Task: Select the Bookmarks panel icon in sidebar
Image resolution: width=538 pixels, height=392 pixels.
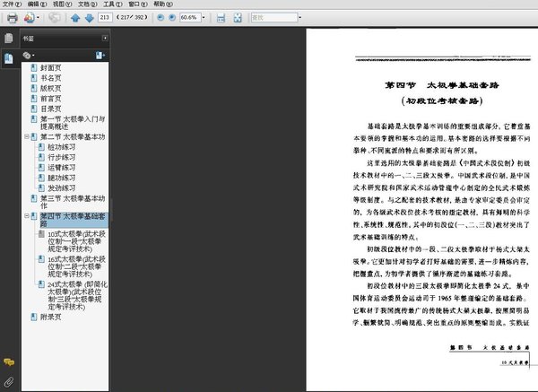Action: tap(9, 58)
